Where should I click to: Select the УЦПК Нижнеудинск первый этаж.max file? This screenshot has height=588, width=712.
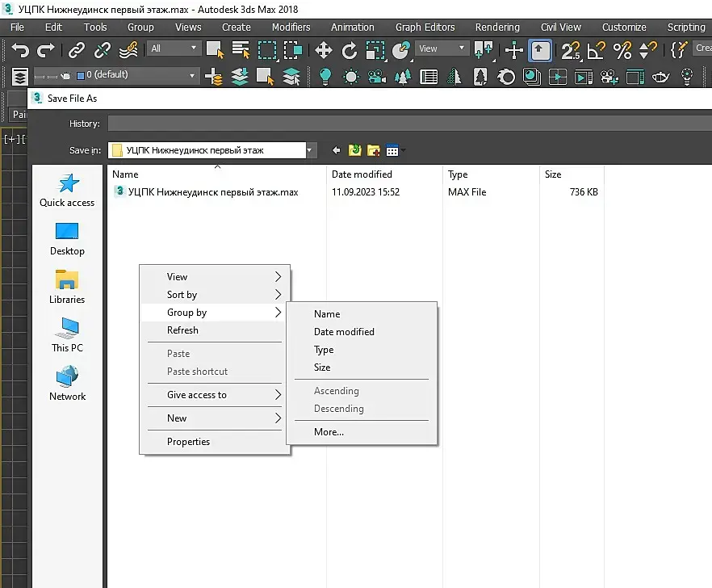click(213, 192)
